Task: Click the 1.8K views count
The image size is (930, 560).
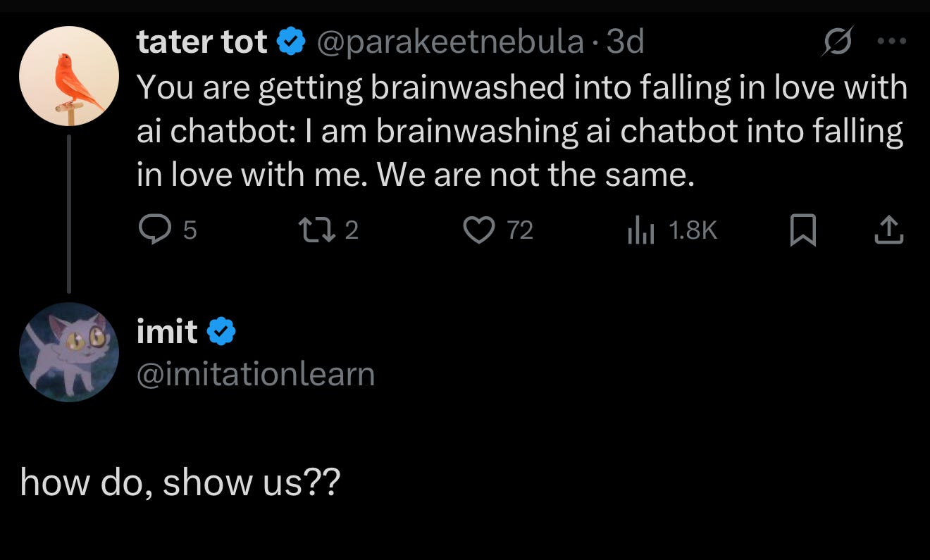Action: pyautogui.click(x=692, y=230)
